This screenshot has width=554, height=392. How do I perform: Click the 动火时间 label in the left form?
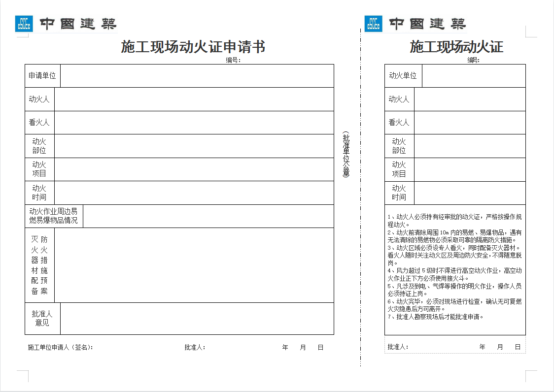coord(39,193)
